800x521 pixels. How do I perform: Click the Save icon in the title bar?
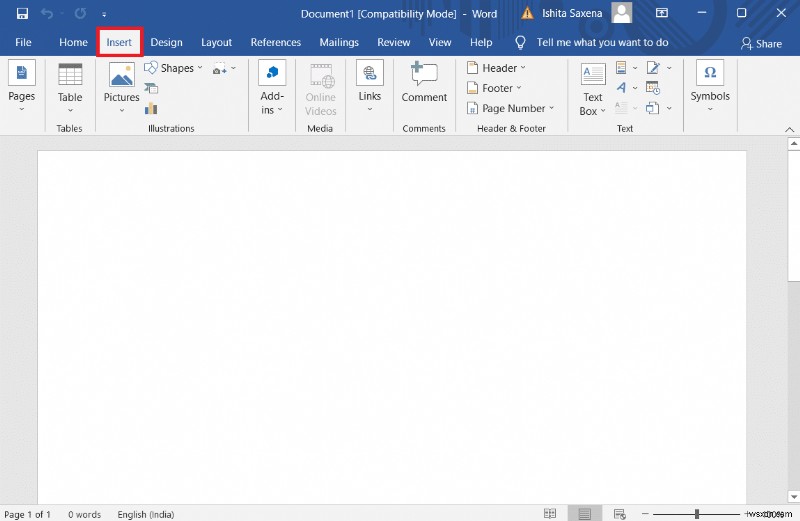click(x=22, y=14)
